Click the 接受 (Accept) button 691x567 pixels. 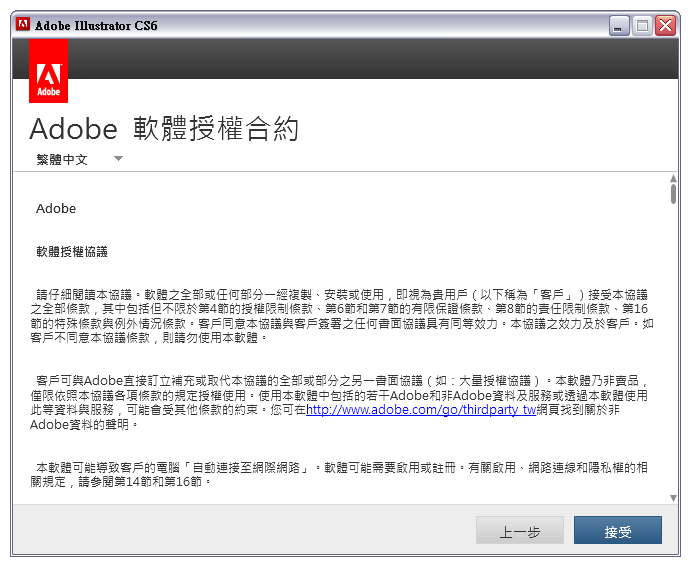pos(617,530)
